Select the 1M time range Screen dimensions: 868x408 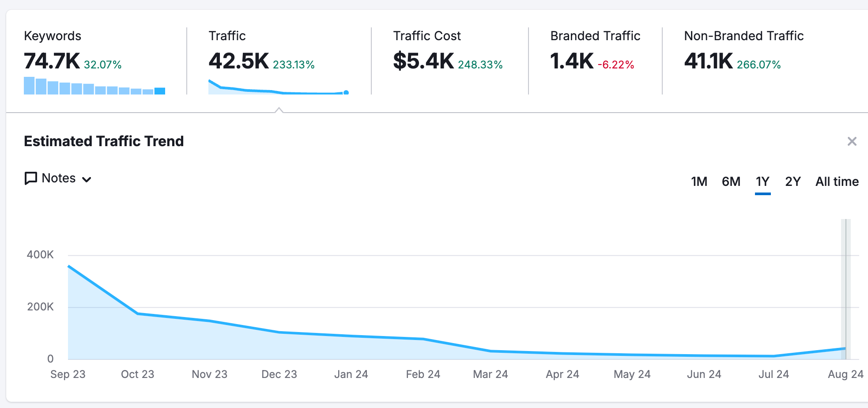point(699,181)
